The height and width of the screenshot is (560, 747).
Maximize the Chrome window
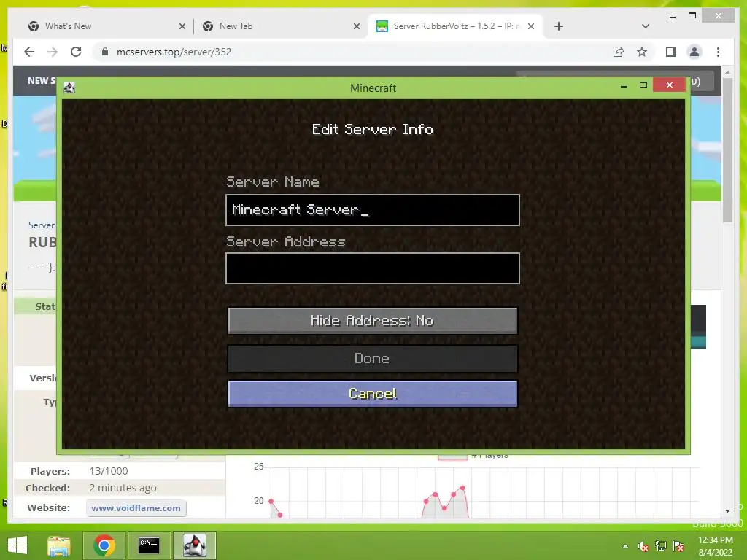(692, 15)
